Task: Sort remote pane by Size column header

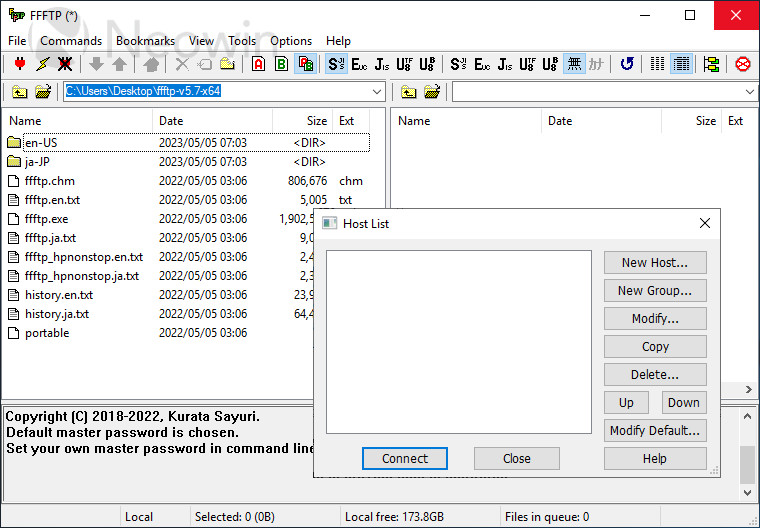Action: [691, 121]
